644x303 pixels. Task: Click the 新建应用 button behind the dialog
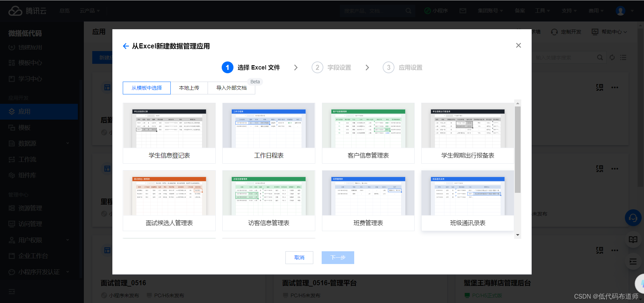[x=102, y=57]
